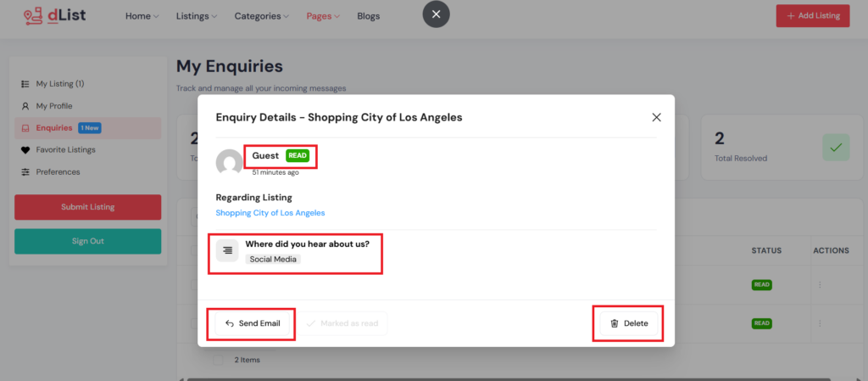Click the three-dot actions icon in second row

[x=819, y=323]
